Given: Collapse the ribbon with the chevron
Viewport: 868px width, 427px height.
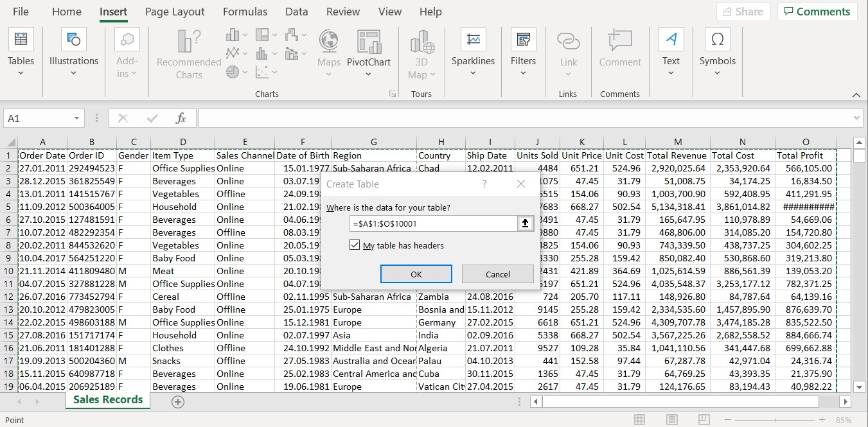Looking at the screenshot, I should point(856,94).
